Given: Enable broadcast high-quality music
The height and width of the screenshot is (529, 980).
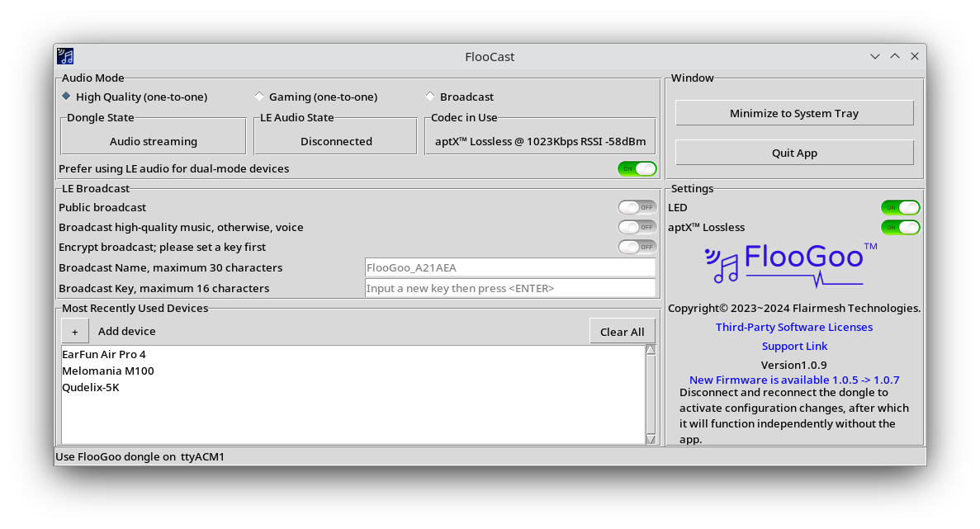Looking at the screenshot, I should (x=637, y=227).
